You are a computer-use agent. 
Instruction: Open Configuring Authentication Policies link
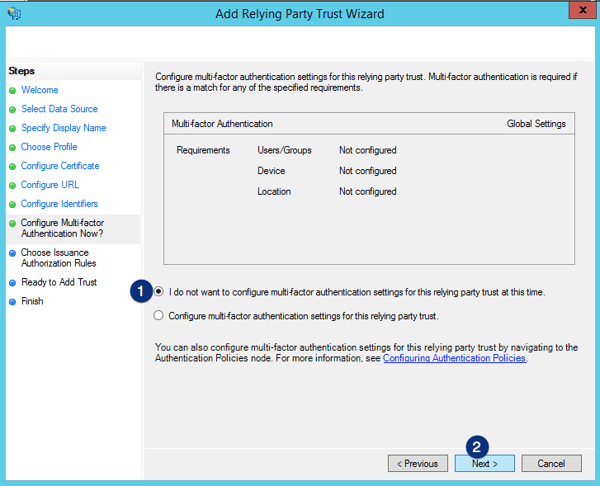[x=454, y=358]
